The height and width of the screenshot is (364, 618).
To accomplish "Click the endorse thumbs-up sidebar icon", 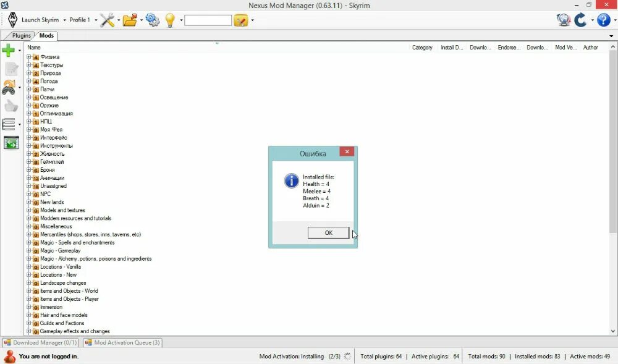I will (x=11, y=106).
